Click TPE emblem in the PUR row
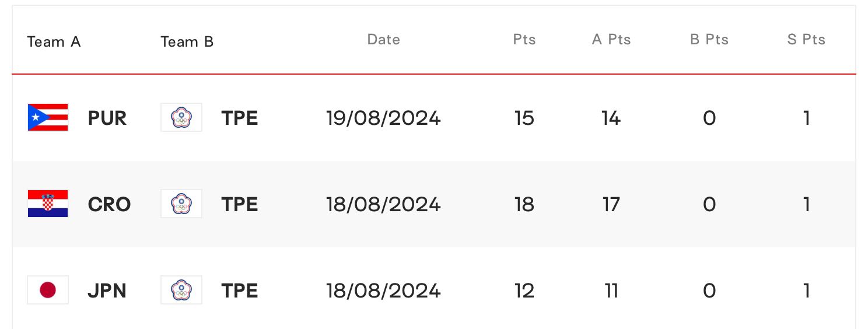 [181, 117]
